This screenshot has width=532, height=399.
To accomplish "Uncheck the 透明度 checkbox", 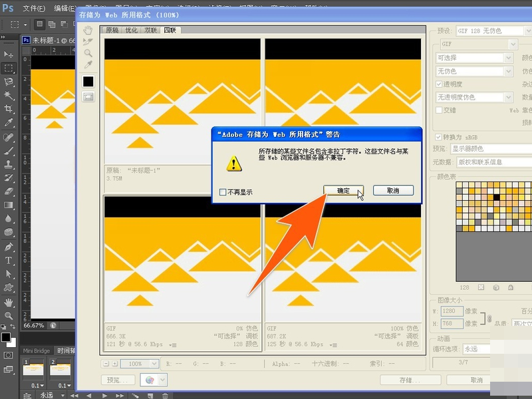I will click(x=439, y=84).
